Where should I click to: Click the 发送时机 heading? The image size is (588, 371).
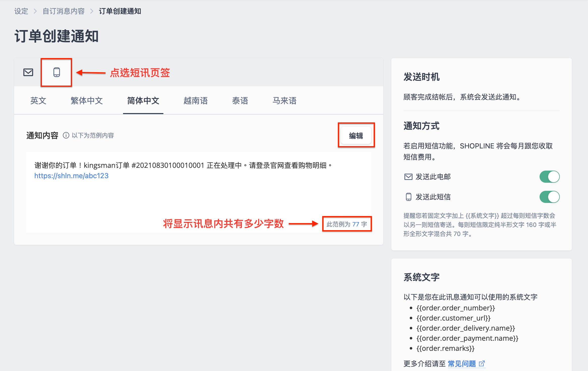(x=422, y=77)
